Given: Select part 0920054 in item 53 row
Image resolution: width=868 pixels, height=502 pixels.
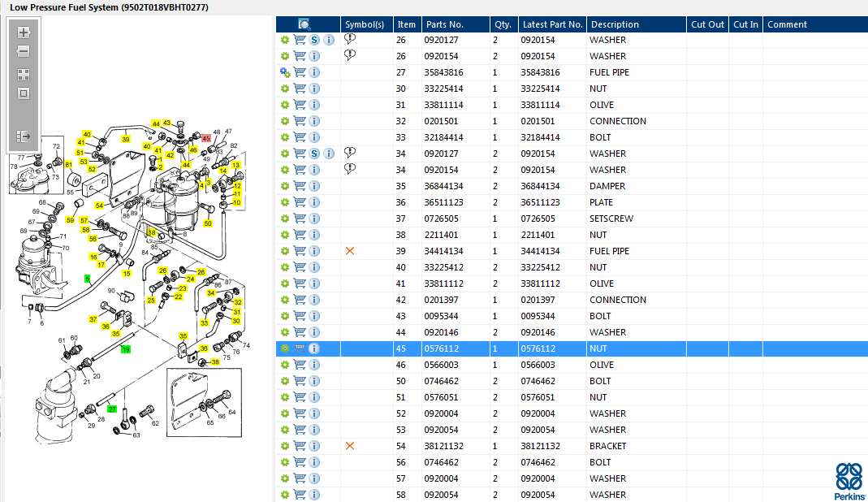Looking at the screenshot, I should [x=441, y=430].
